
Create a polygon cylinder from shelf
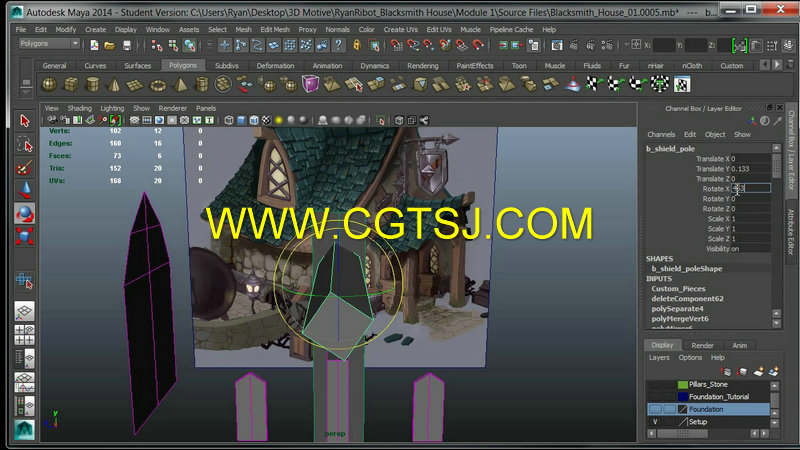point(92,84)
